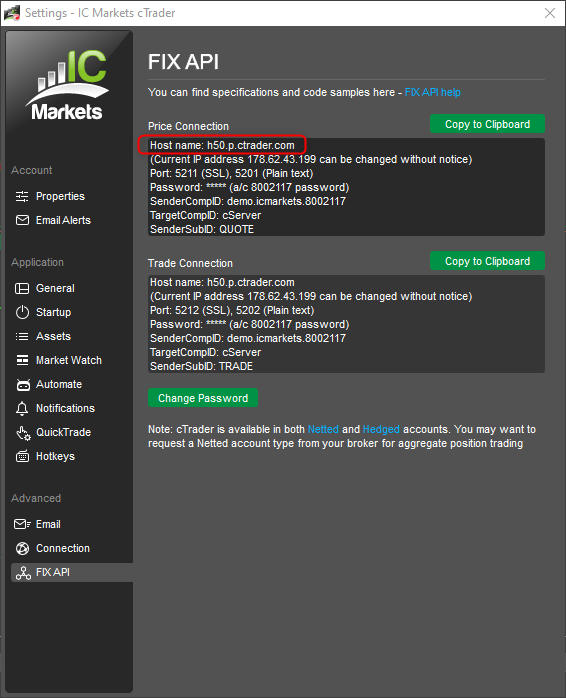This screenshot has height=698, width=566.
Task: Follow the Netted accounts link
Action: click(x=323, y=429)
